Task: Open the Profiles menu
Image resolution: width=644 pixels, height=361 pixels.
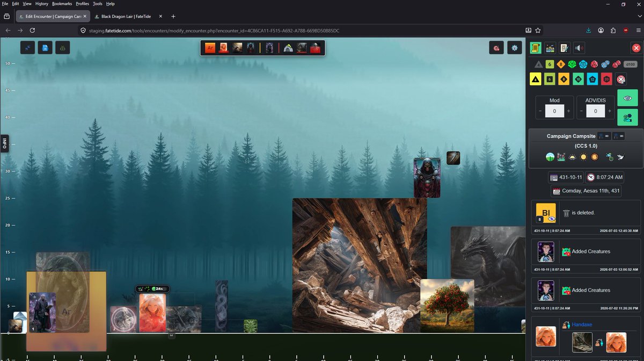Action: [83, 4]
